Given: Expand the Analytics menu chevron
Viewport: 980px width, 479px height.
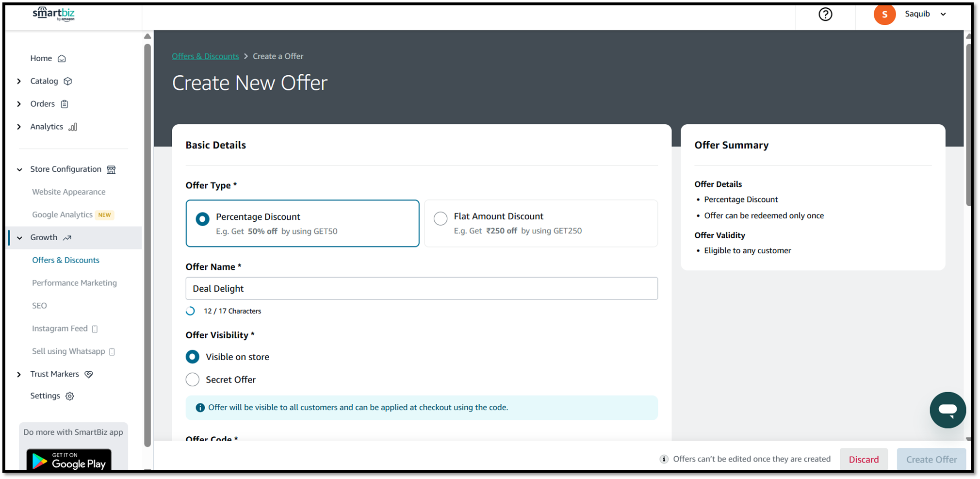Looking at the screenshot, I should 19,127.
